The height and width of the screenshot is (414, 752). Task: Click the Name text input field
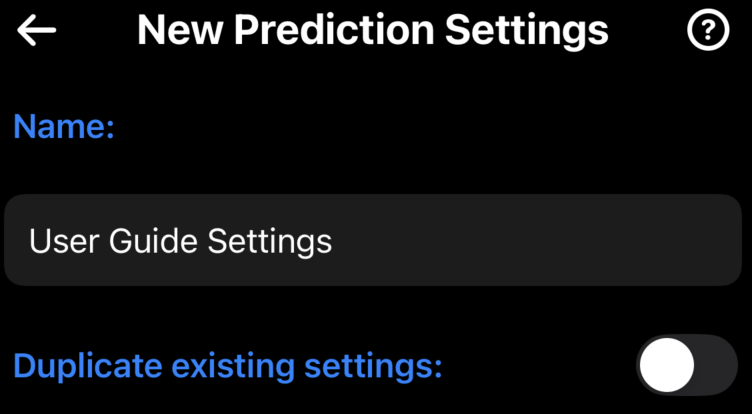click(375, 240)
